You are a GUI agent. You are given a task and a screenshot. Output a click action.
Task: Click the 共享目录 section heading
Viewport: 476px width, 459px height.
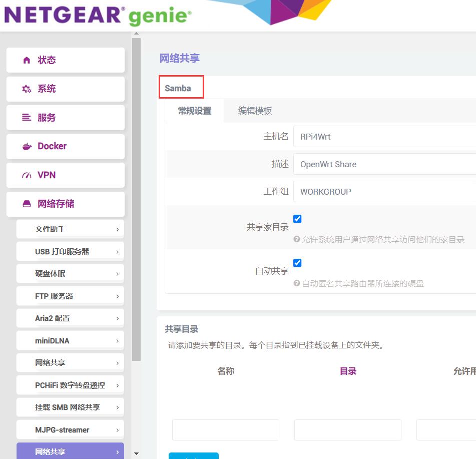pos(181,329)
